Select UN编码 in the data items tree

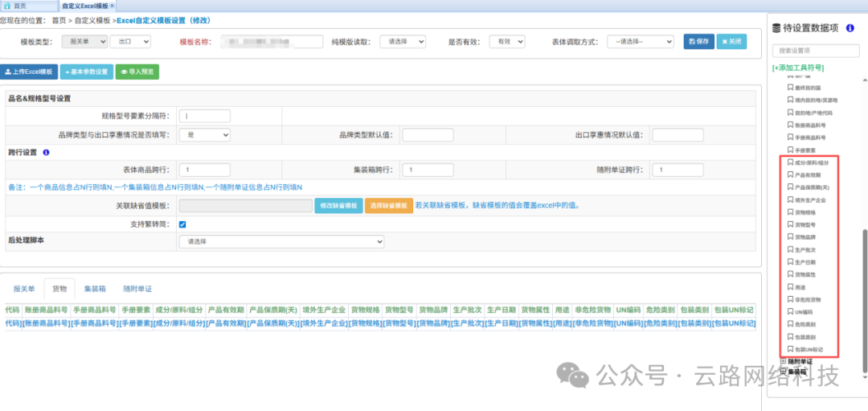pos(804,312)
